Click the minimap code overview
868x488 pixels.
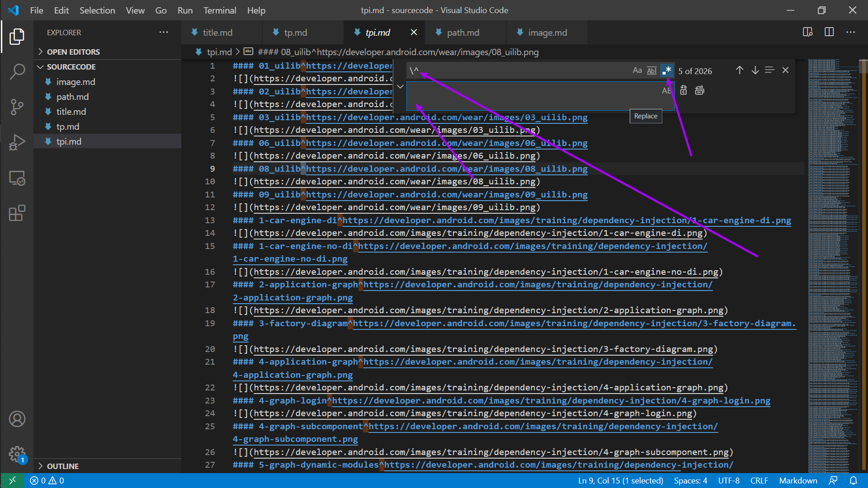(x=833, y=226)
